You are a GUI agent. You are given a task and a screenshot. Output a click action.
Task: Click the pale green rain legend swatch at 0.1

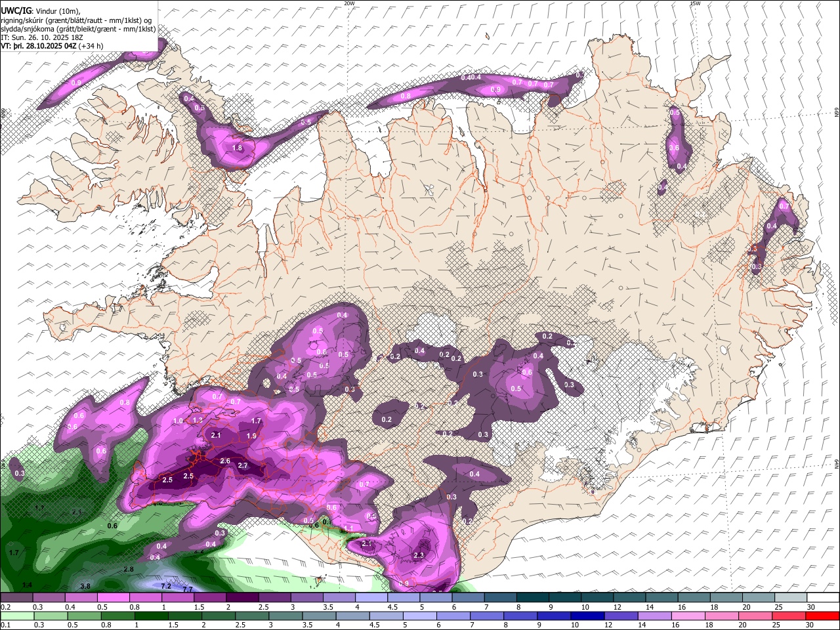tap(16, 616)
